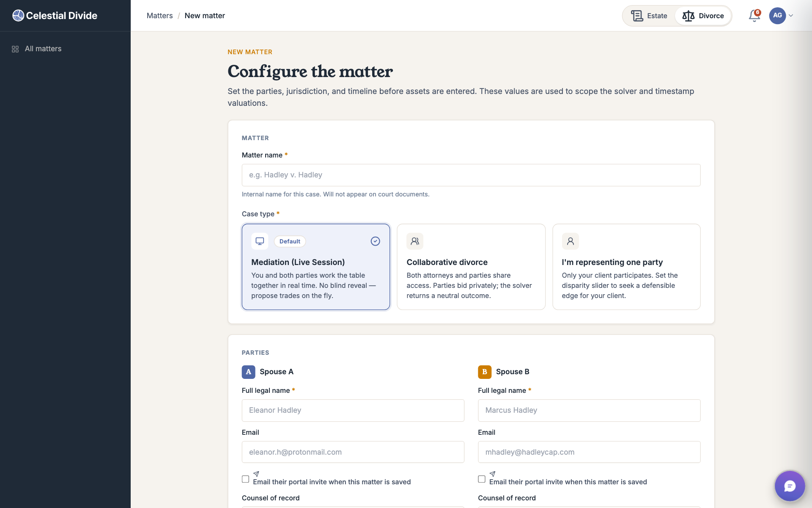Click the NEW MATTER eyebrow label
The image size is (812, 508).
250,52
